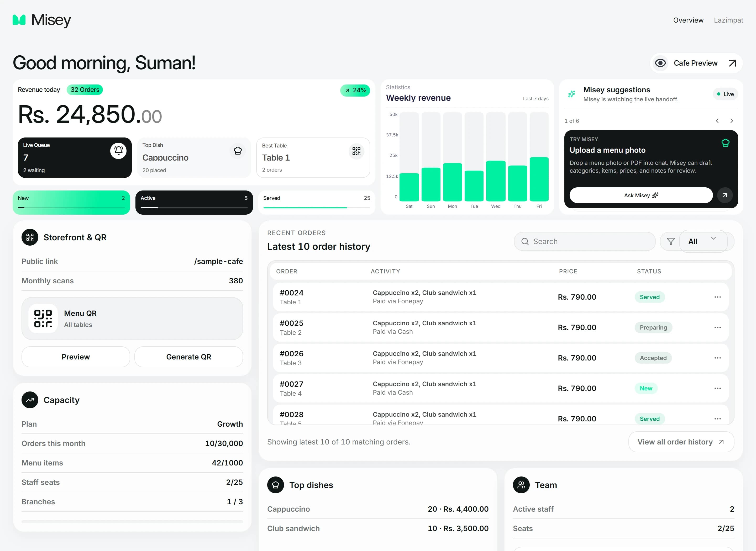Click the Top Dish chef hat icon

coord(238,151)
